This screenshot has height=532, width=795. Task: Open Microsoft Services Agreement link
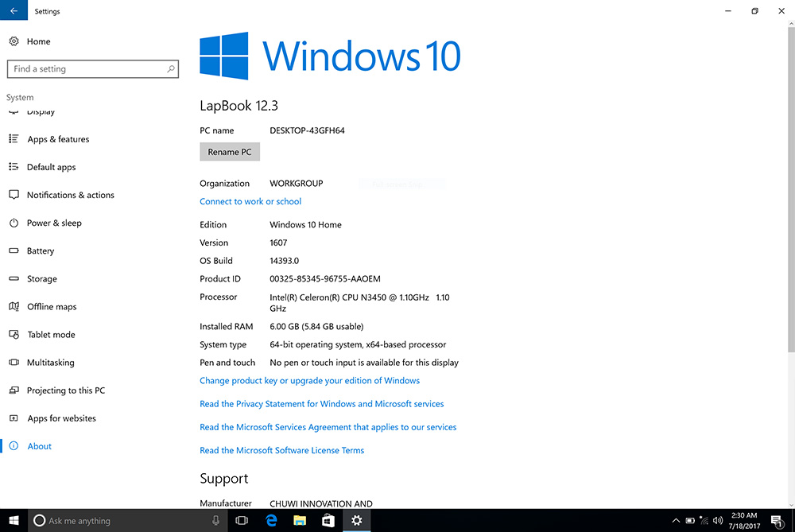tap(328, 427)
